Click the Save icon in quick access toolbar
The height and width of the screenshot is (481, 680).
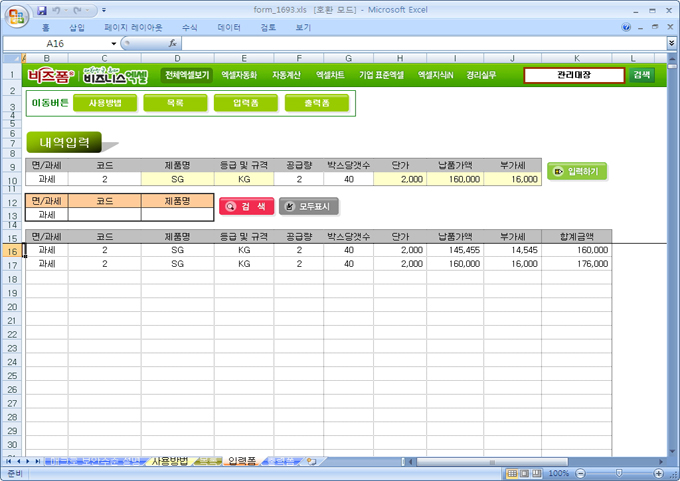pos(42,10)
